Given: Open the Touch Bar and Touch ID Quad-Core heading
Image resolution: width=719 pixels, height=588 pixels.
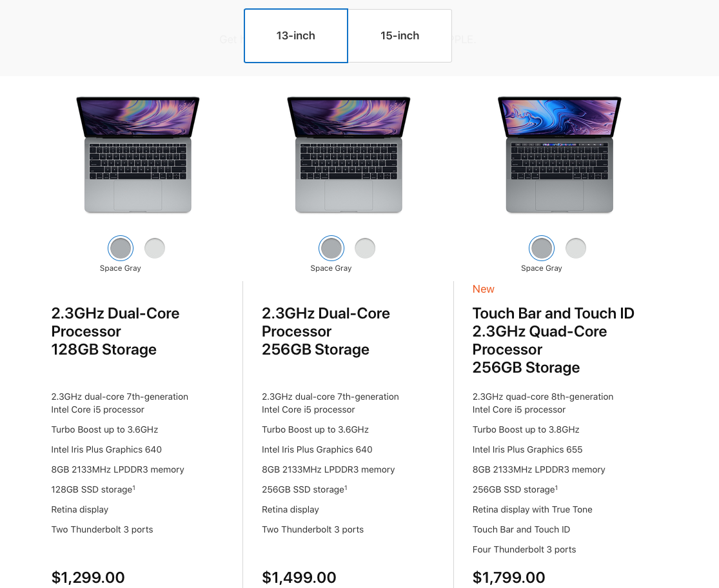Looking at the screenshot, I should point(553,340).
